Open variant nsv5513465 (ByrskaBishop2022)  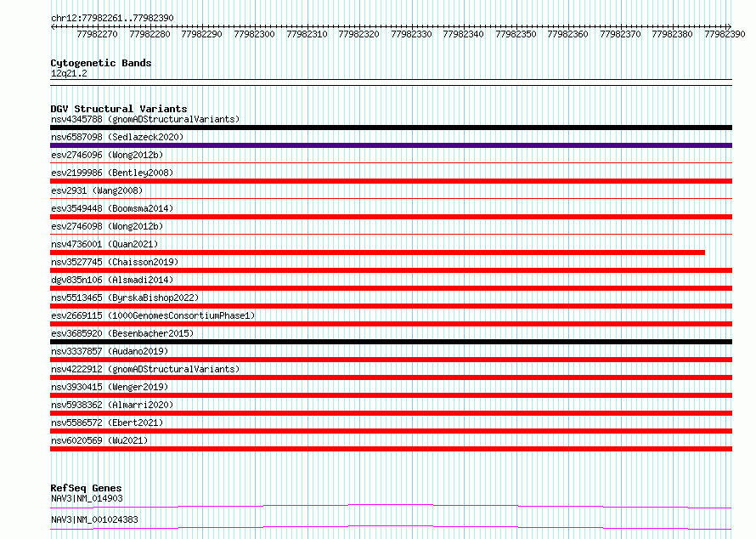(125, 298)
